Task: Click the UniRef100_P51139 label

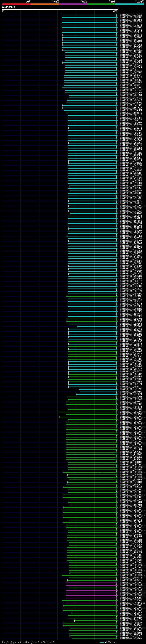Action: (131, 321)
